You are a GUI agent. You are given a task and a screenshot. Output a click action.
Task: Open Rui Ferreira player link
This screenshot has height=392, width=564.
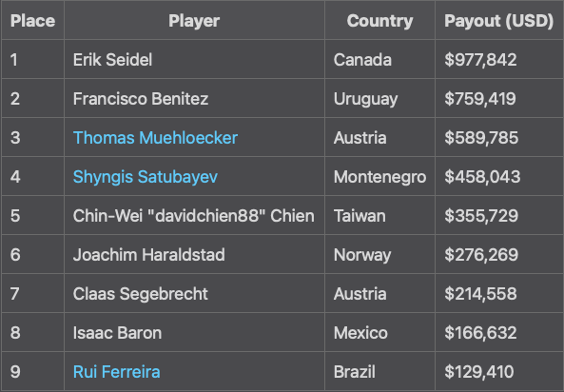point(117,372)
